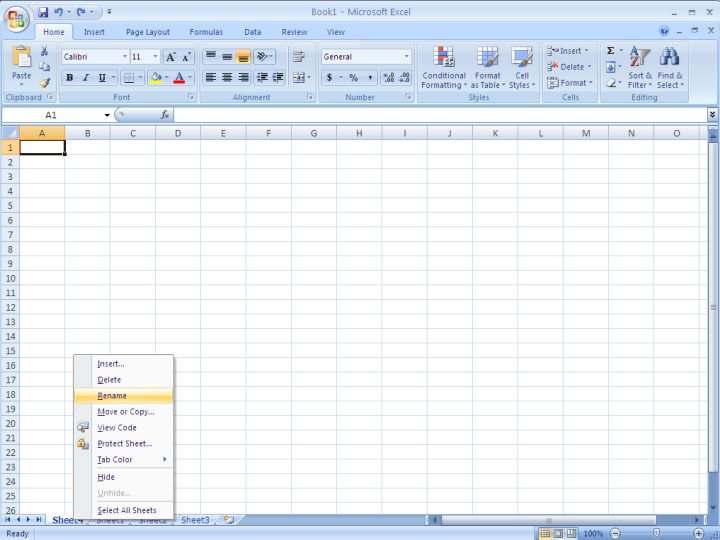Image resolution: width=720 pixels, height=540 pixels.
Task: Click the zoom slider handle
Action: coord(657,533)
